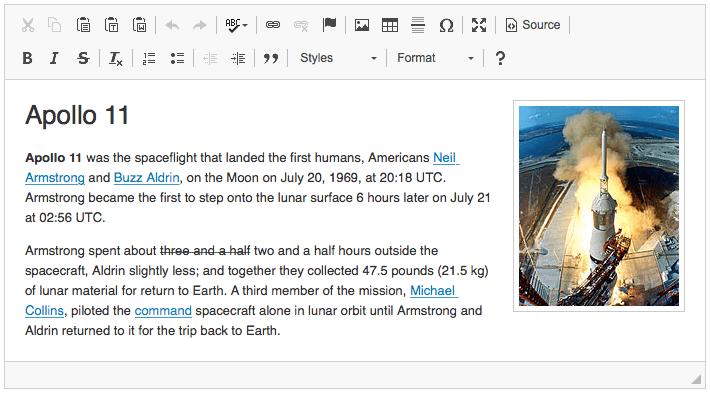The width and height of the screenshot is (710, 393).
Task: Open the Format dropdown
Action: pos(435,58)
